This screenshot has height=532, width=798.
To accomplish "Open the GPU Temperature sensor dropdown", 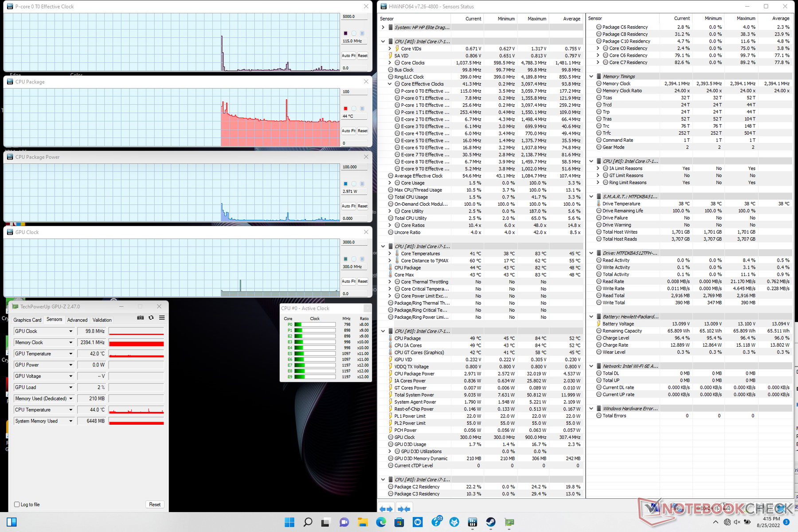I will 70,354.
